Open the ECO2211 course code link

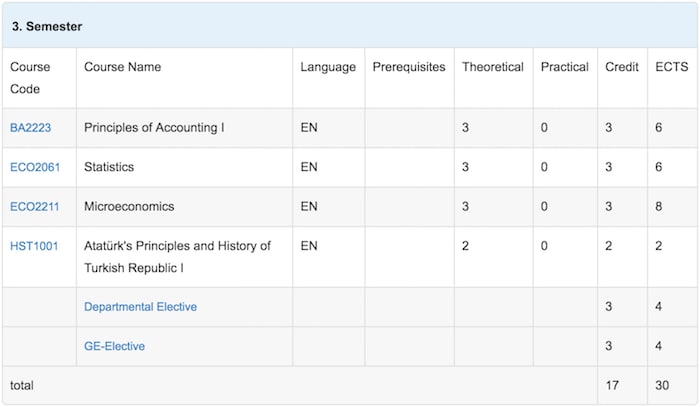(x=34, y=207)
